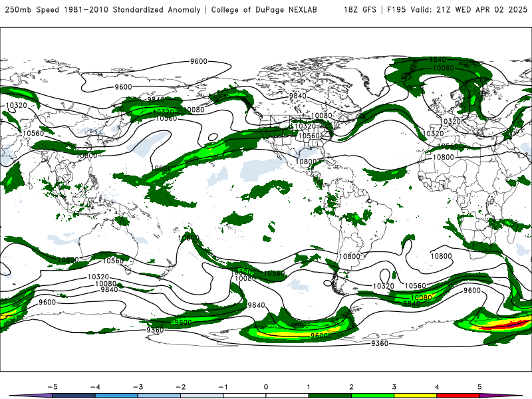Click the dark green 1 to 2 colorbar segment
This screenshot has width=532, height=399.
coord(330,396)
